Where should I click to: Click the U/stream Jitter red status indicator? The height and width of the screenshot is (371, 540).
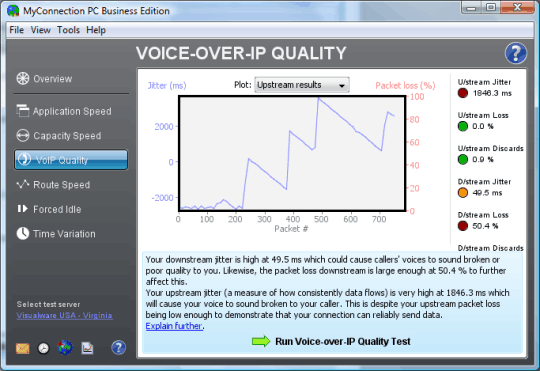click(463, 93)
